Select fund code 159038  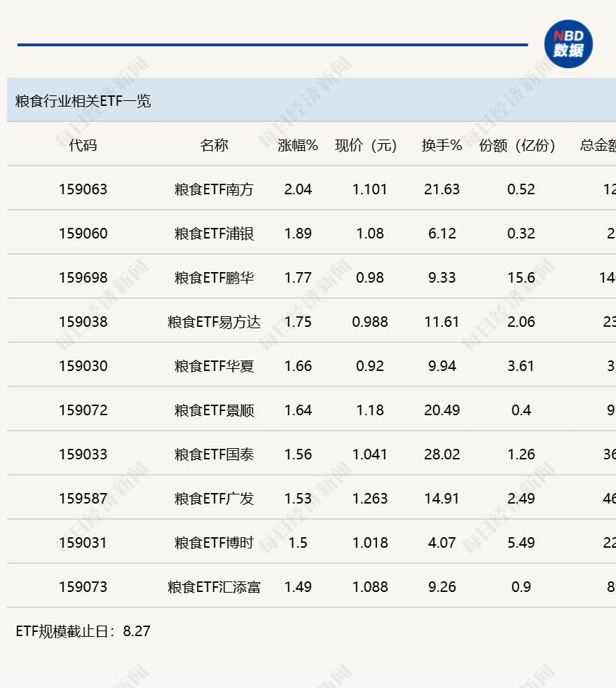pos(83,322)
